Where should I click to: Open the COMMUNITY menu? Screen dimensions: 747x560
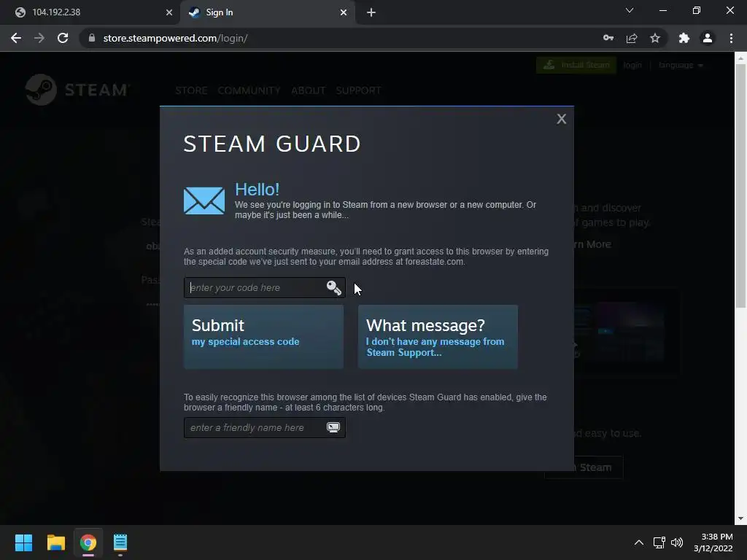pyautogui.click(x=249, y=90)
